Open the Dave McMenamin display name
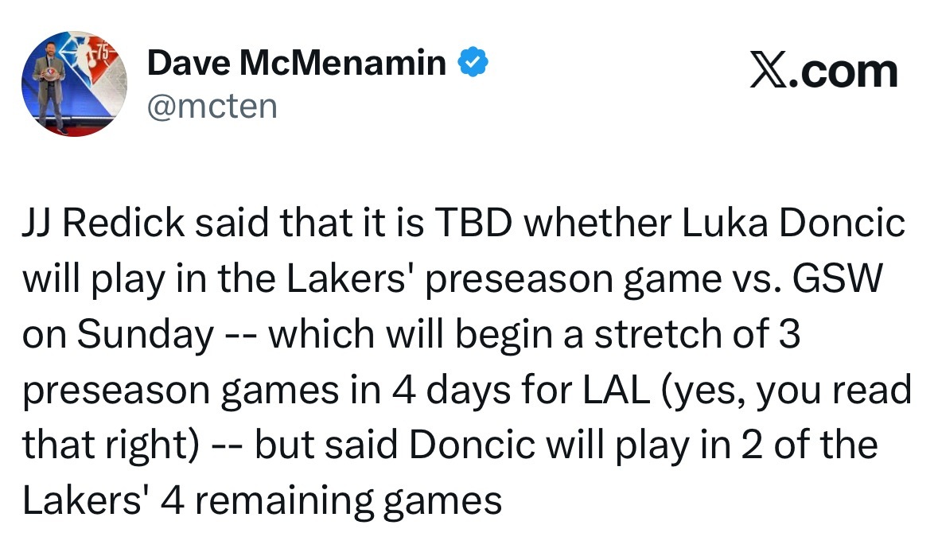 coord(296,62)
